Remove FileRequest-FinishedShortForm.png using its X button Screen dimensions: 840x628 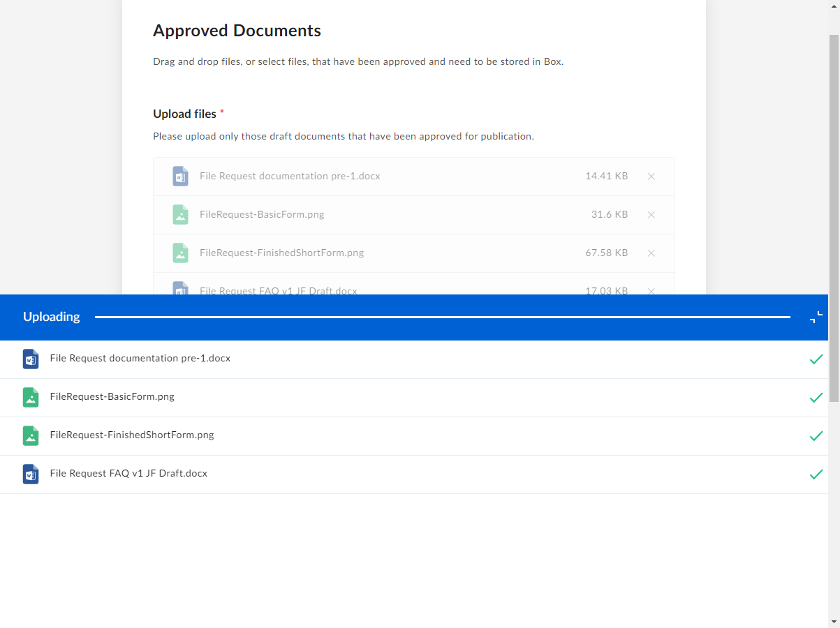tap(651, 253)
